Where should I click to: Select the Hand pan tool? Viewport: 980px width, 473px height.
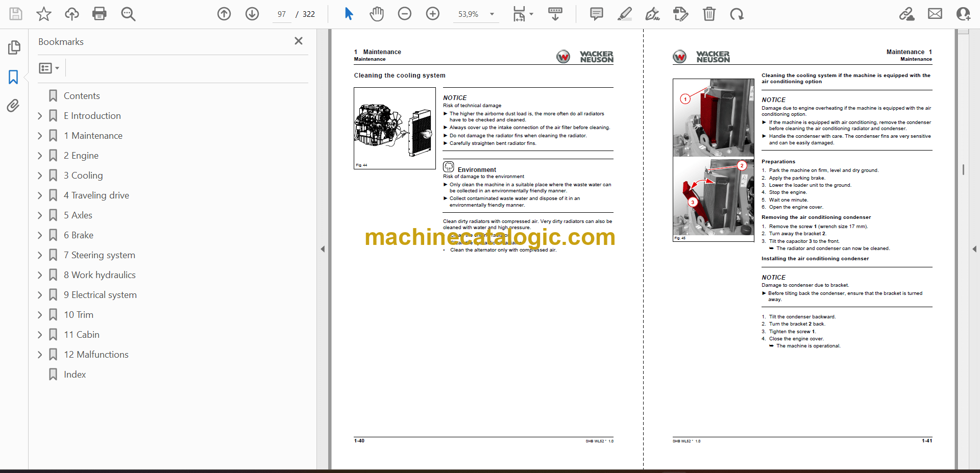coord(377,14)
